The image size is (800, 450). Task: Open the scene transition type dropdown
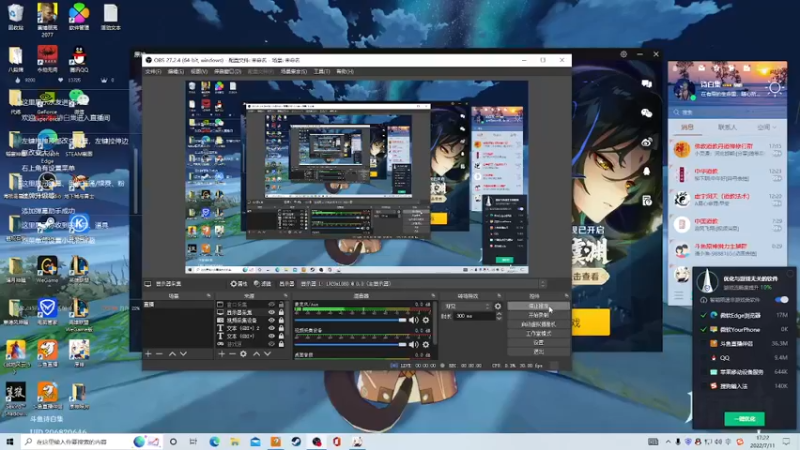click(467, 306)
